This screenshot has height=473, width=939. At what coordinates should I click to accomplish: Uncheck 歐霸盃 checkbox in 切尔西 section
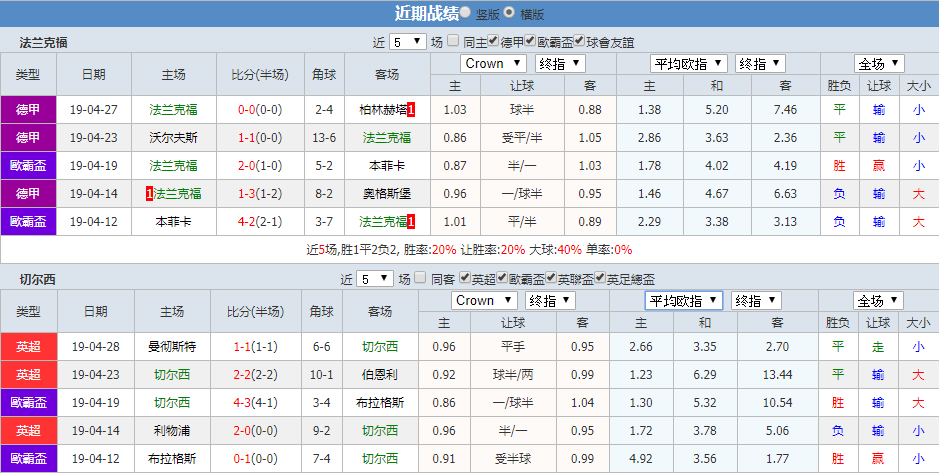tap(502, 277)
